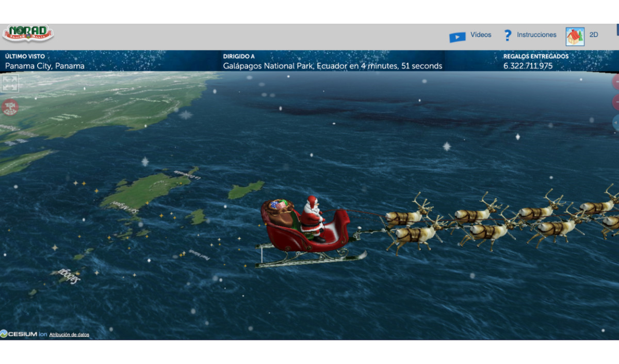Click the blue question mark help icon
Image resolution: width=619 pixels, height=364 pixels.
[x=508, y=36]
